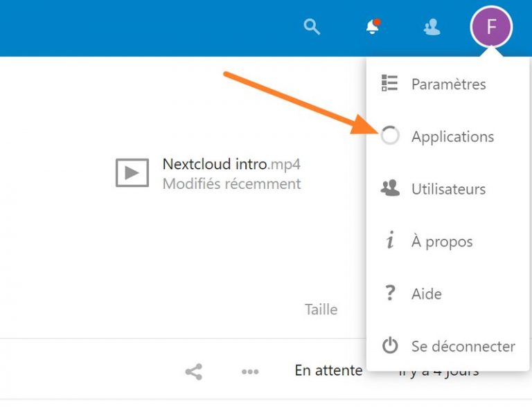Click the video file thumbnail icon
Screen dimensions: 532x407
(x=132, y=172)
